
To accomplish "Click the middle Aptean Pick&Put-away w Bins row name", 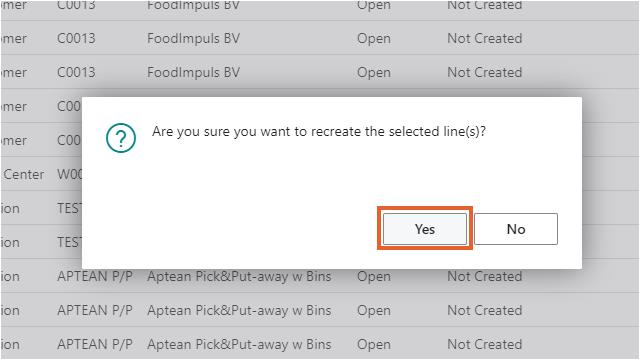I will click(239, 310).
